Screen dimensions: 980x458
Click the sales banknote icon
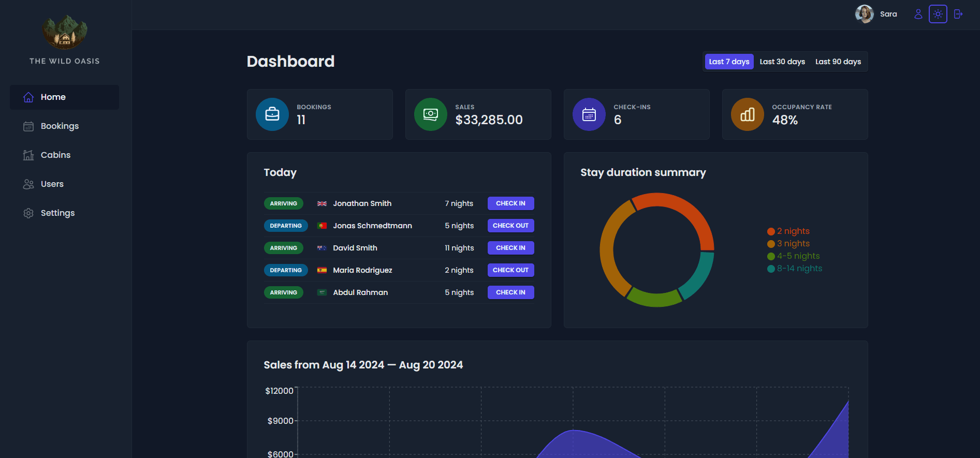point(431,114)
